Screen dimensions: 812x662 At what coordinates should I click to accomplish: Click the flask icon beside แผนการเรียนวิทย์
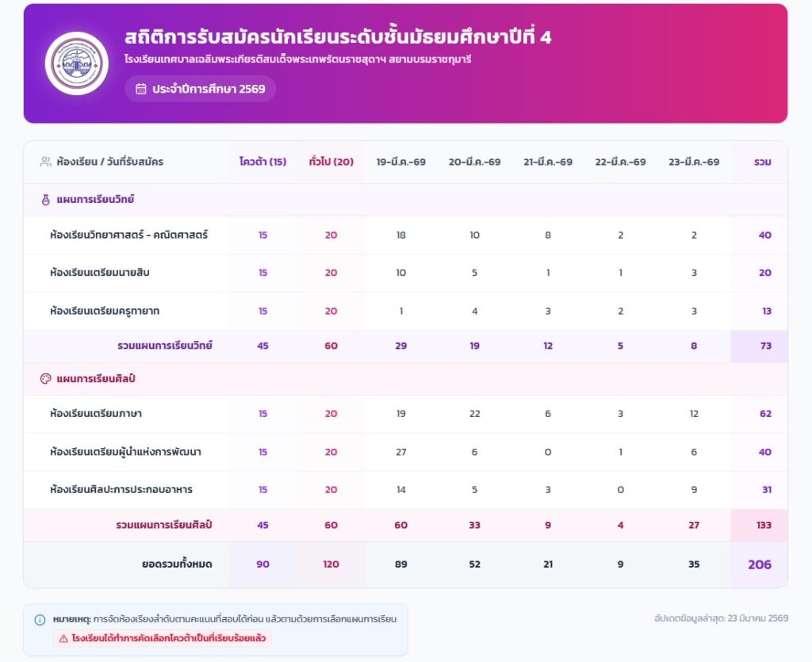pyautogui.click(x=45, y=200)
